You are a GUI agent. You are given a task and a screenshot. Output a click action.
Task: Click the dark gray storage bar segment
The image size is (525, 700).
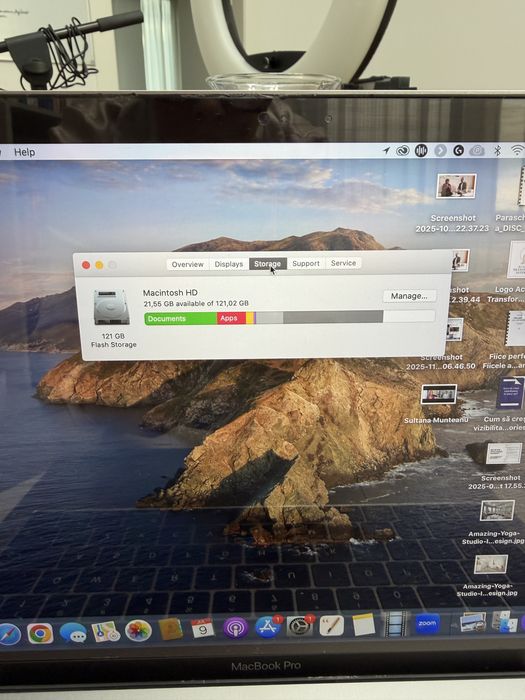[x=333, y=317]
